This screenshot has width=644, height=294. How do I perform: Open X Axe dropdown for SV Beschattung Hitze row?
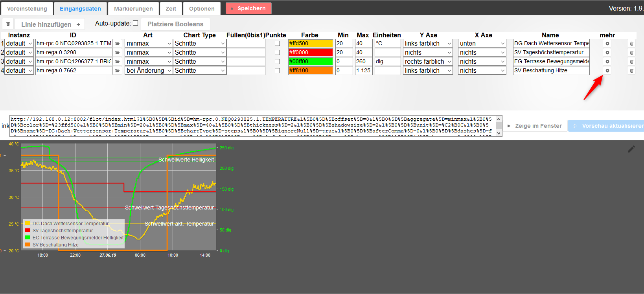pyautogui.click(x=482, y=70)
